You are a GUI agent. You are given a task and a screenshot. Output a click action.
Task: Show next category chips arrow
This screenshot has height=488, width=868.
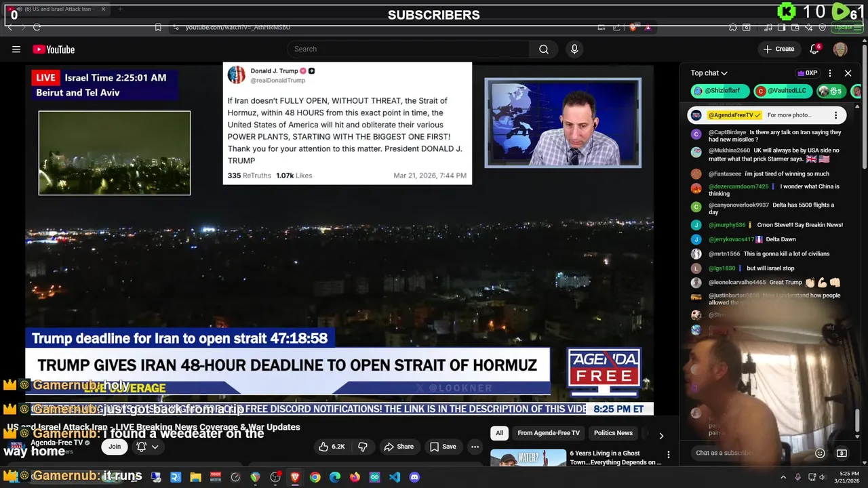[661, 436]
